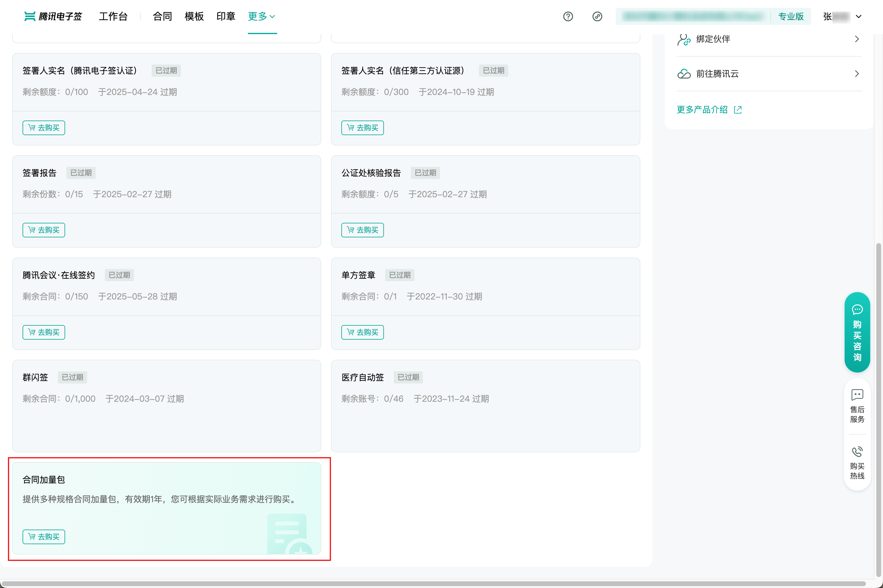
Task: Click 去购买 cart for 签署人实名（腾讯电子签认证）
Action: (x=44, y=128)
